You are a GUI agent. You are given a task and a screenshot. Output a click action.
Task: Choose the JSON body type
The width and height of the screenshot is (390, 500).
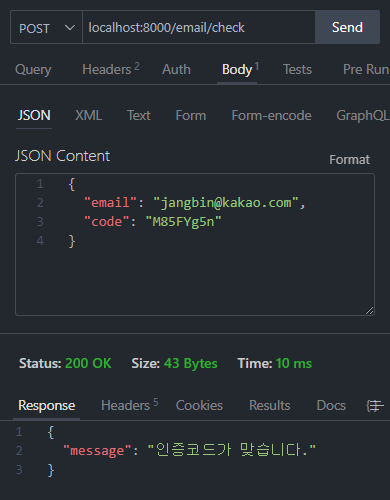(x=34, y=115)
